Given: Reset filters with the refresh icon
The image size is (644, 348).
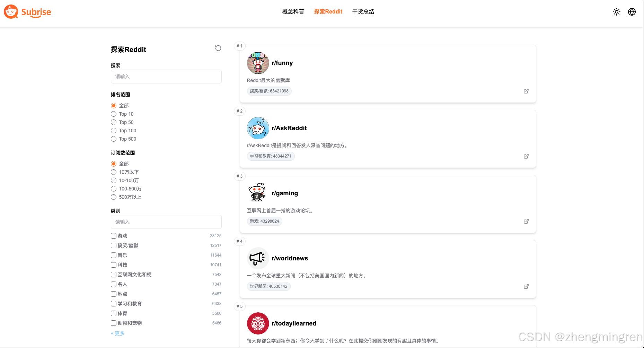Looking at the screenshot, I should pyautogui.click(x=218, y=48).
